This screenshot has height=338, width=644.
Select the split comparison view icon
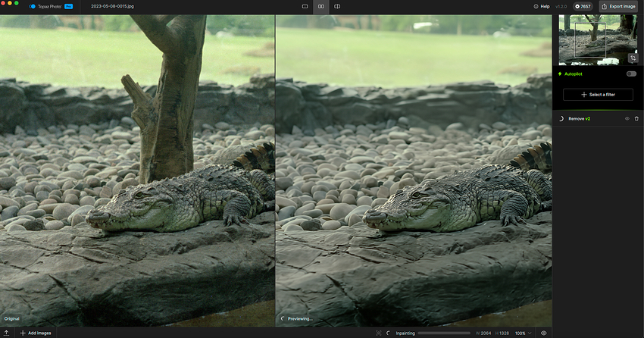(337, 6)
